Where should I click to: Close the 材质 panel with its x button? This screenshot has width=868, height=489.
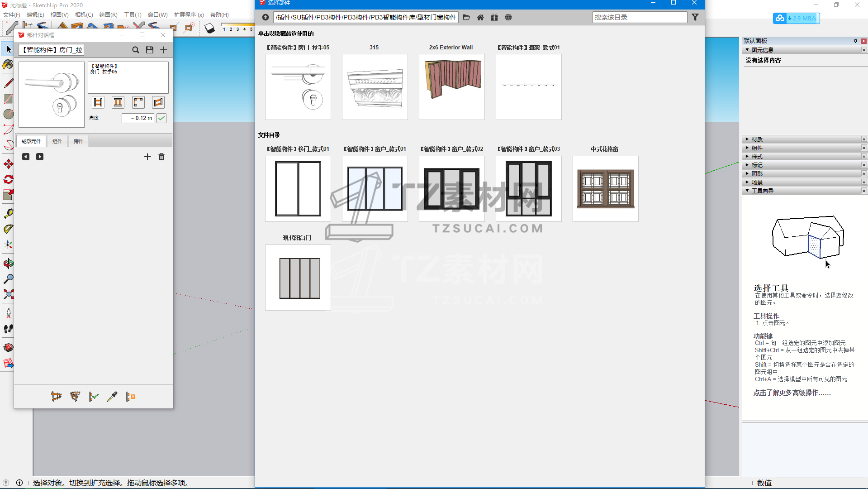pos(864,139)
